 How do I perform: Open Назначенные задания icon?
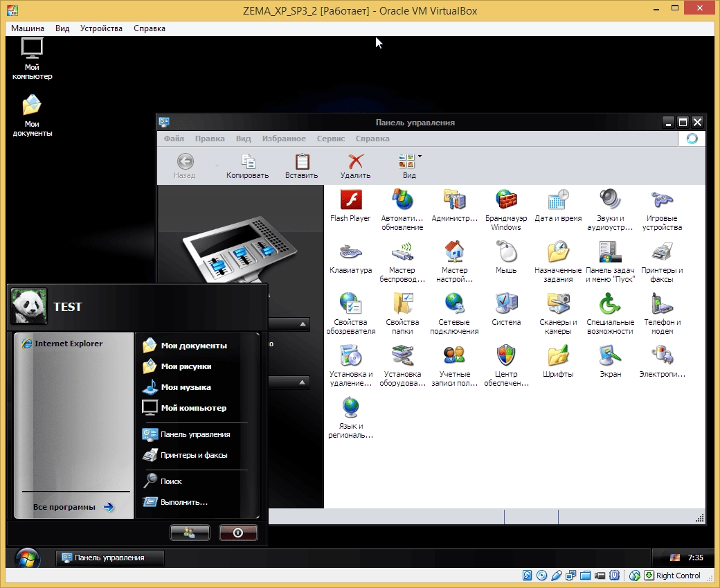pos(558,261)
